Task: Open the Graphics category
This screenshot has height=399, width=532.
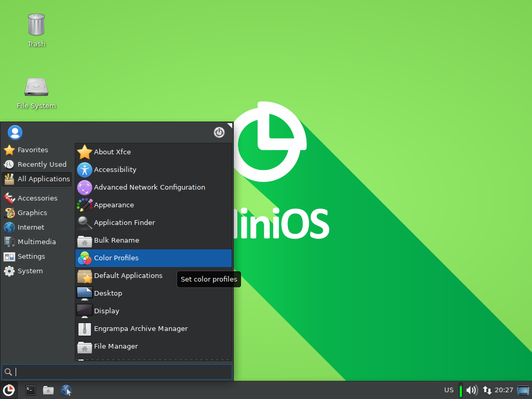Action: (37, 212)
